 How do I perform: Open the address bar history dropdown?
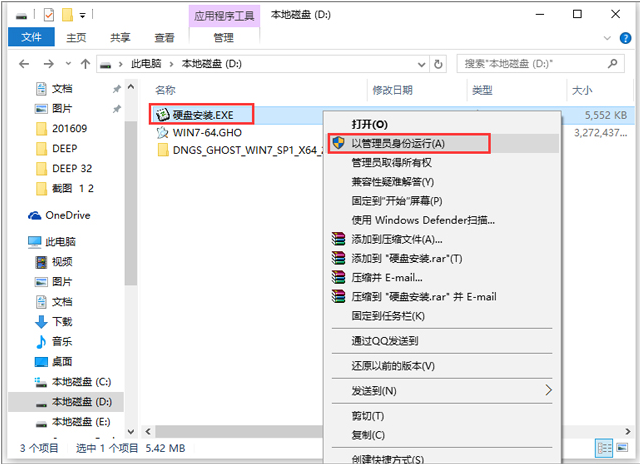click(421, 64)
